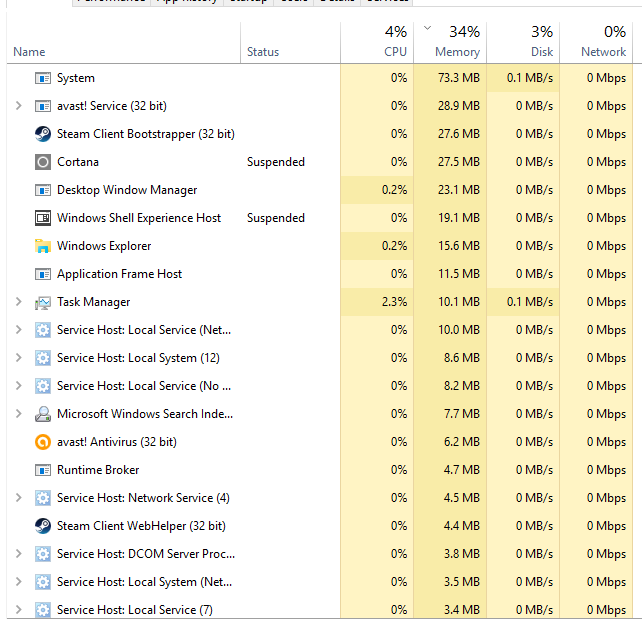
Task: Expand Service Host: Network Service (4)
Action: [18, 498]
